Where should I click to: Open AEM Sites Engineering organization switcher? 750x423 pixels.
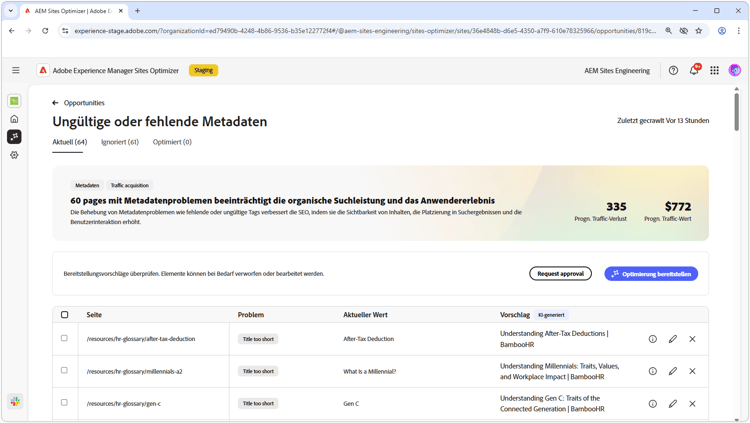[617, 71]
